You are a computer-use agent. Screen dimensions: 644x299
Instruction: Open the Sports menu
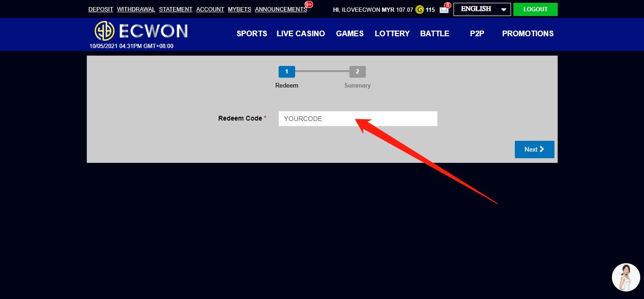pyautogui.click(x=252, y=33)
